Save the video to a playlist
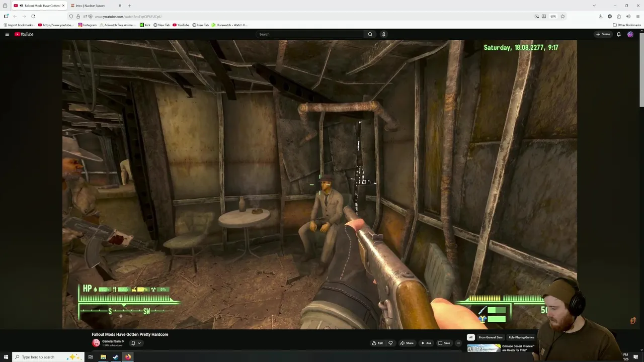The image size is (644, 362). (x=444, y=343)
